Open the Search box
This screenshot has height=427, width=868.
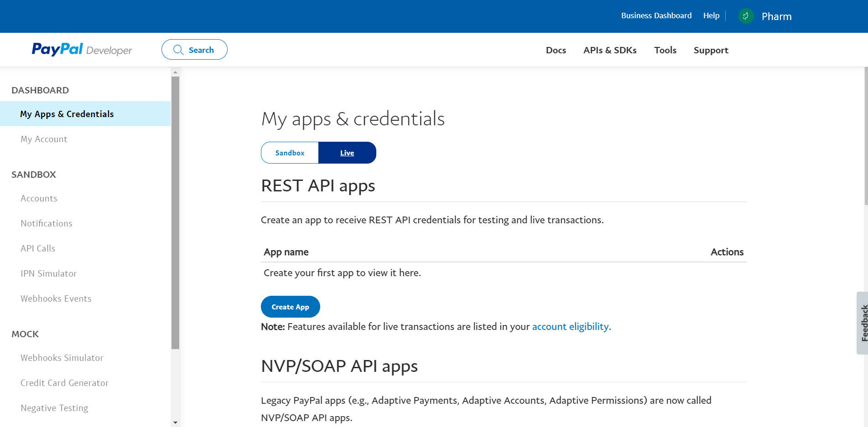tap(194, 50)
